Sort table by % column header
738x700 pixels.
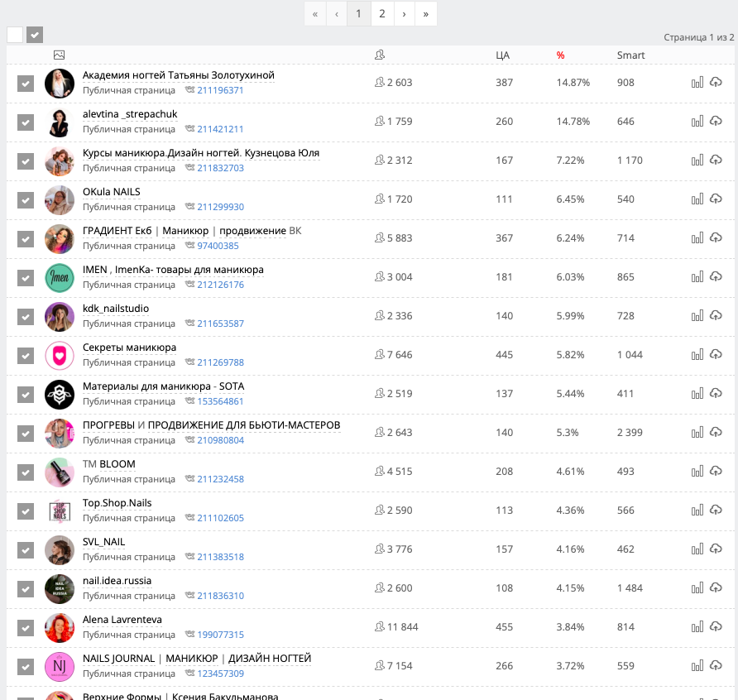tap(560, 55)
